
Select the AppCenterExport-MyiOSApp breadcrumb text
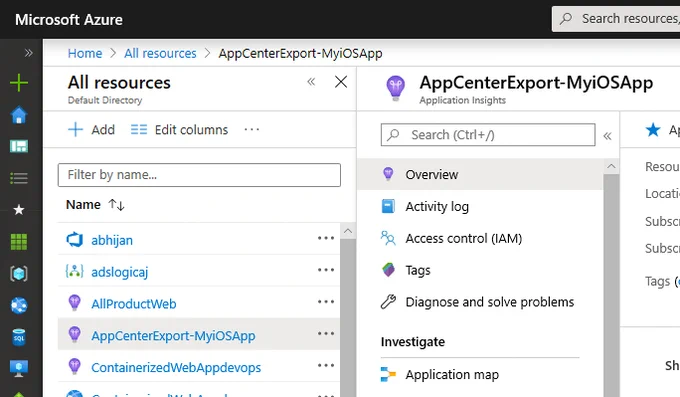300,53
